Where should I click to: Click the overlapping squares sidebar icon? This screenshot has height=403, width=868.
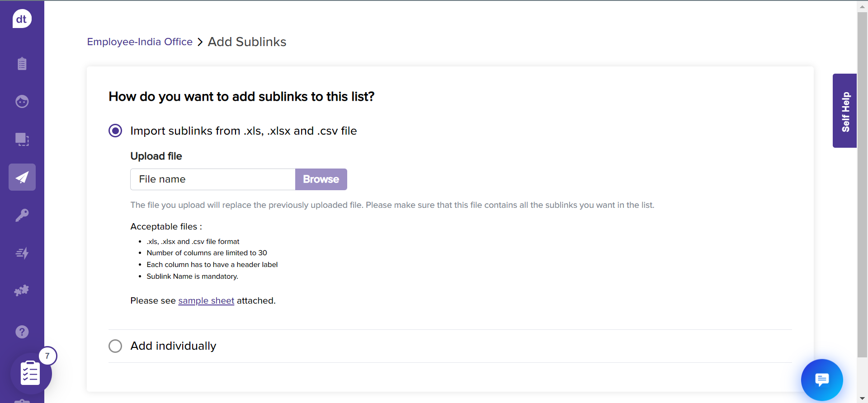[x=22, y=139]
